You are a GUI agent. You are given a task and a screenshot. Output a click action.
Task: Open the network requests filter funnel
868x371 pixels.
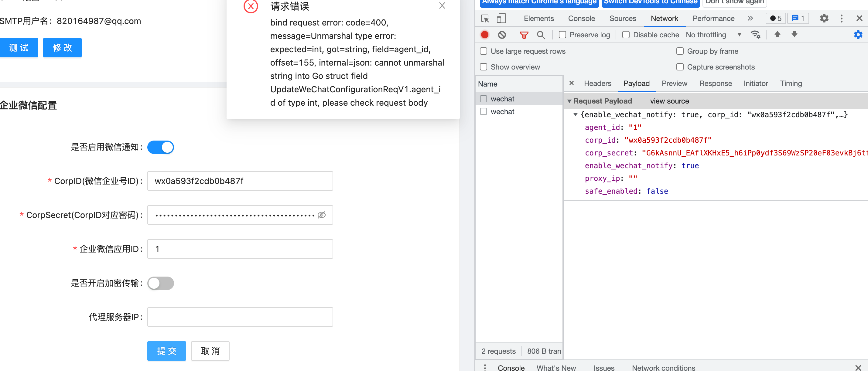(x=524, y=35)
